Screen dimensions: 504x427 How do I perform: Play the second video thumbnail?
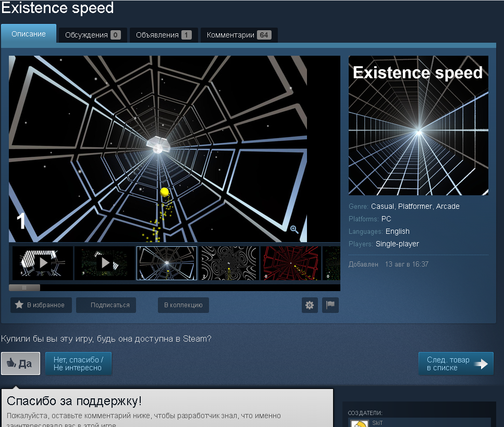click(104, 263)
